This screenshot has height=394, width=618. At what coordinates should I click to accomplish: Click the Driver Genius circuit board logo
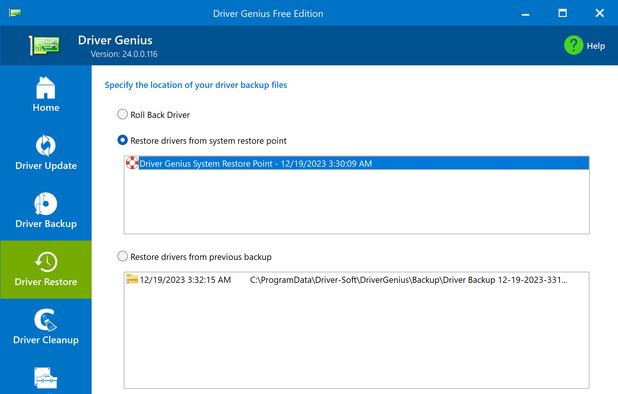point(45,45)
